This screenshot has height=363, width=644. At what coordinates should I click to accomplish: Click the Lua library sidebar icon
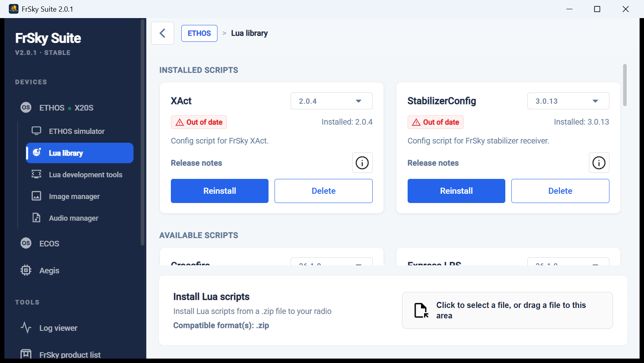(37, 152)
